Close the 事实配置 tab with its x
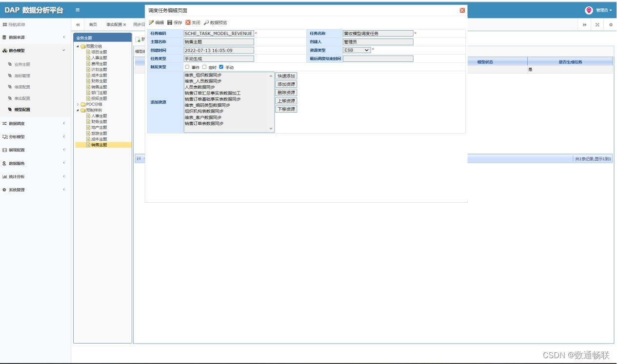 pyautogui.click(x=124, y=24)
